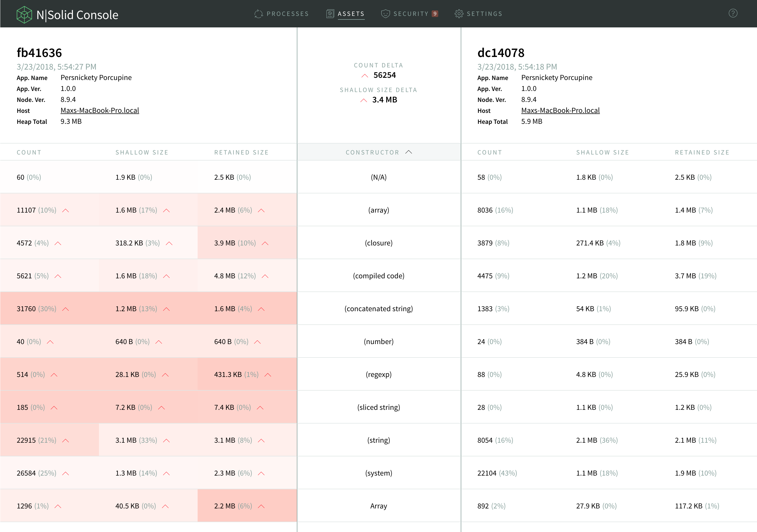Image resolution: width=757 pixels, height=532 pixels.
Task: Sort by right Retained Size column header
Action: [x=702, y=152]
